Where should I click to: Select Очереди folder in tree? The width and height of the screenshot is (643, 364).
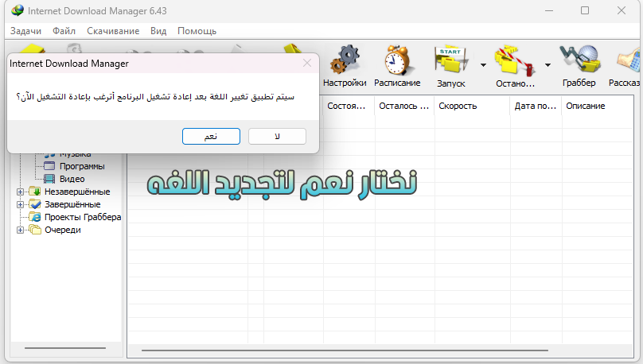(x=62, y=230)
